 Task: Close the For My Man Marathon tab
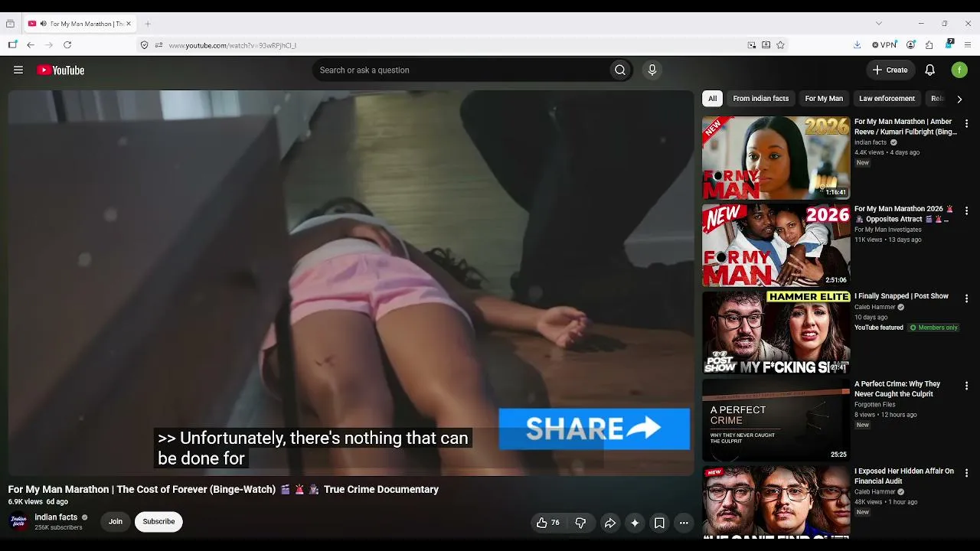click(129, 24)
